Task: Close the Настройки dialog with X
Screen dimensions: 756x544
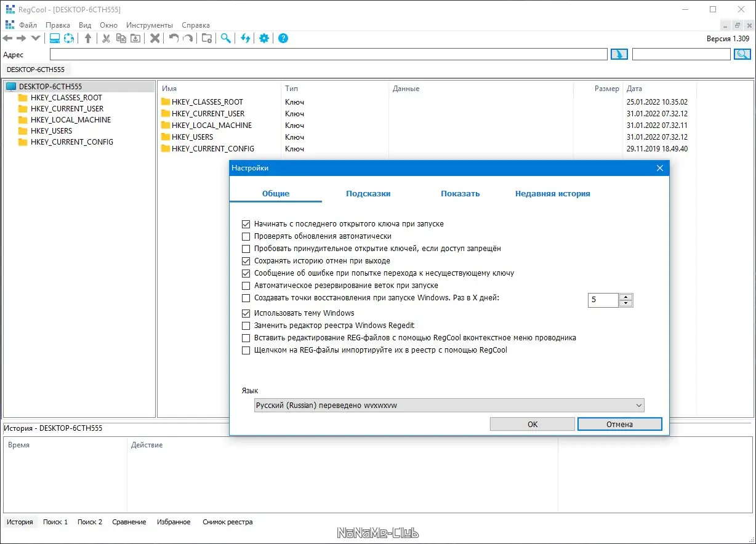Action: point(659,168)
